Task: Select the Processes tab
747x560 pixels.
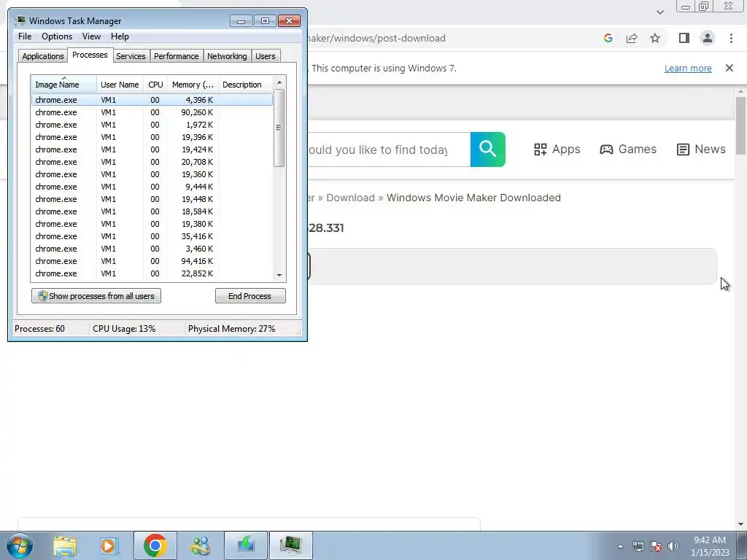Action: [90, 55]
